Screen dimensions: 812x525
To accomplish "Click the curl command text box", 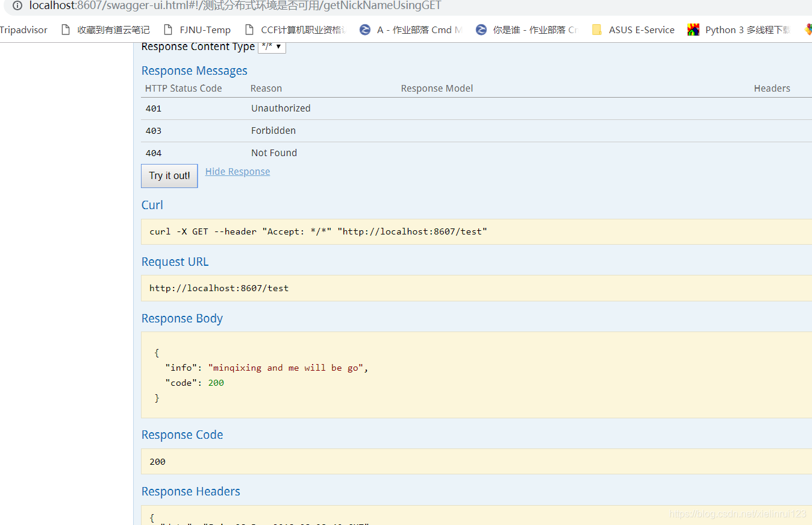I will click(x=476, y=231).
